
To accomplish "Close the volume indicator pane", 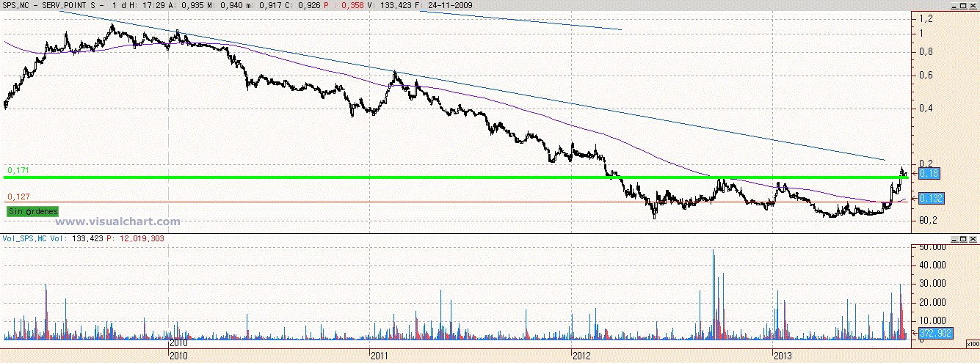I will (973, 239).
